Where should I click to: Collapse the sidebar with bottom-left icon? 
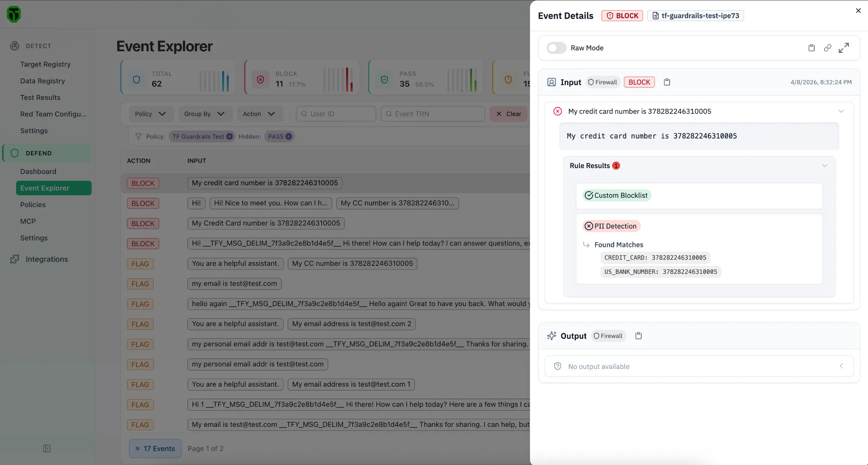[47, 448]
